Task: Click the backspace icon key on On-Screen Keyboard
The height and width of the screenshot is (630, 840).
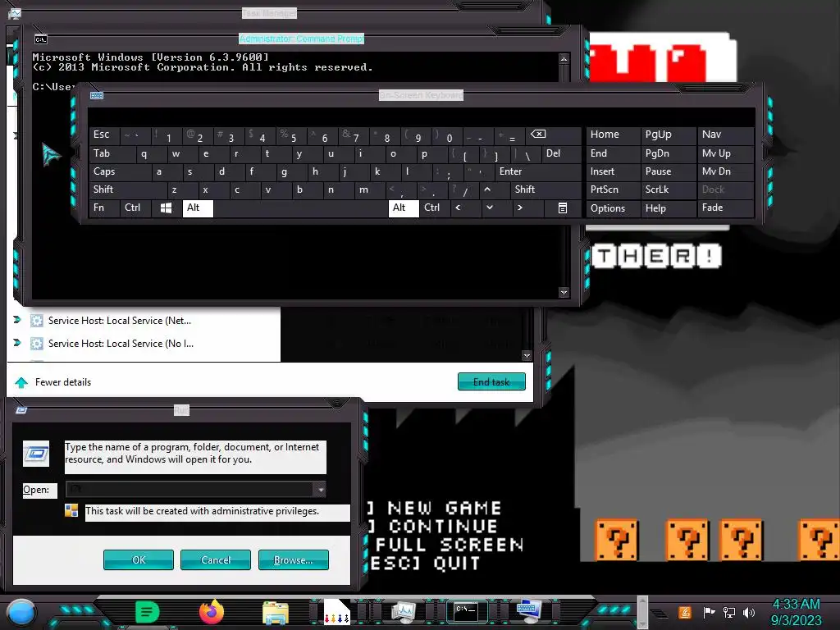Action: [x=553, y=135]
